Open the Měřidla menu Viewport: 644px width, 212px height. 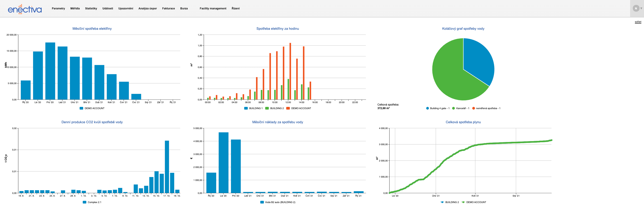click(75, 8)
